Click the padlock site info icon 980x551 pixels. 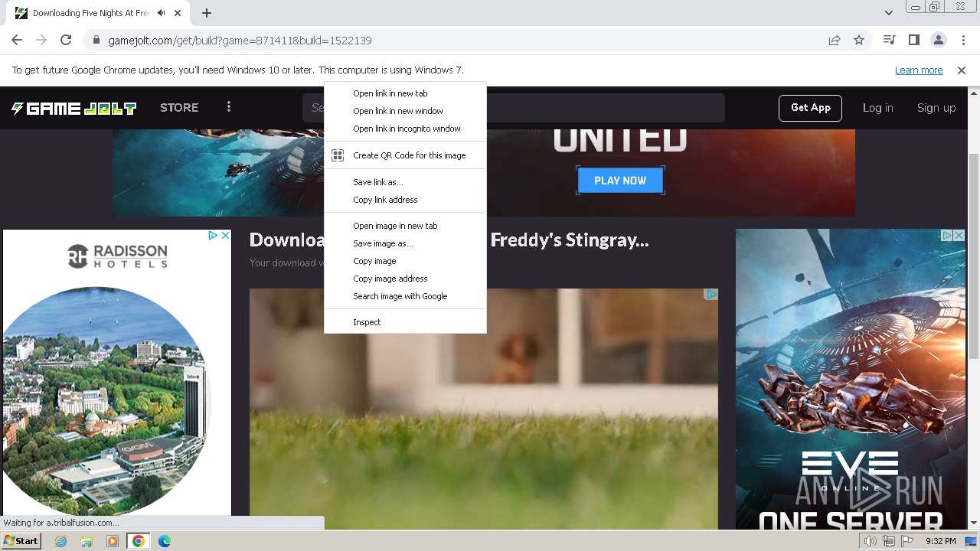(96, 41)
